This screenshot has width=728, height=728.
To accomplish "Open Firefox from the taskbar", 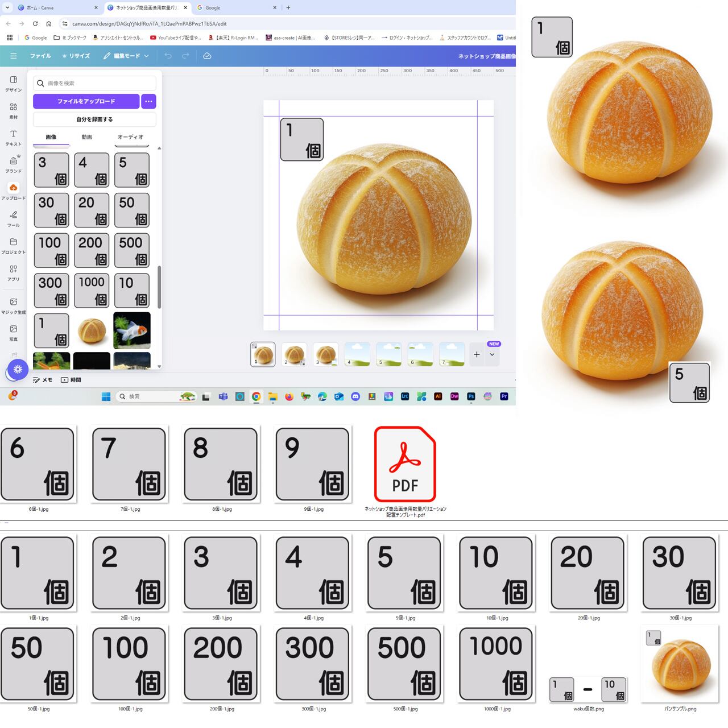I will click(x=289, y=396).
